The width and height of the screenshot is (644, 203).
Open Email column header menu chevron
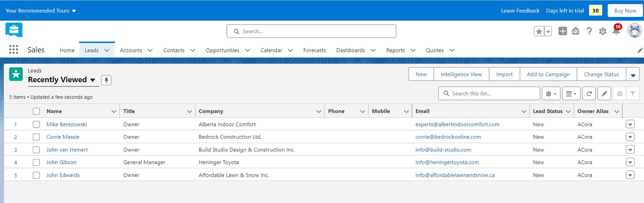tap(523, 111)
